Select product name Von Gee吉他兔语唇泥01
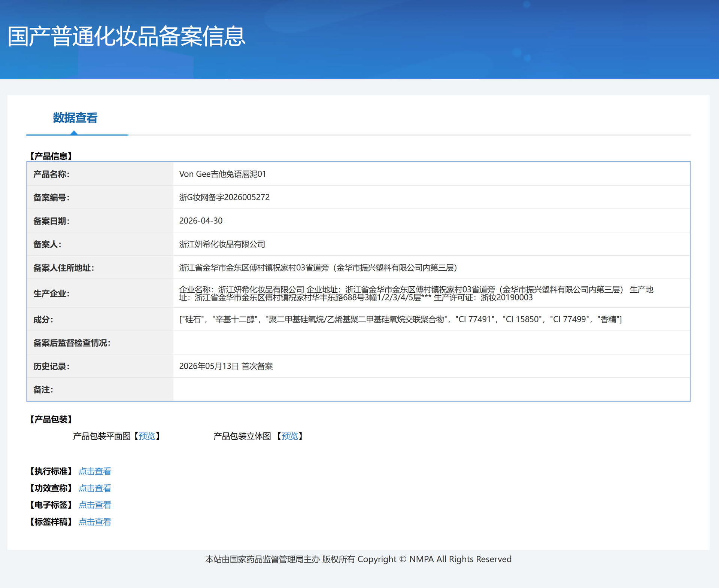 click(x=222, y=174)
